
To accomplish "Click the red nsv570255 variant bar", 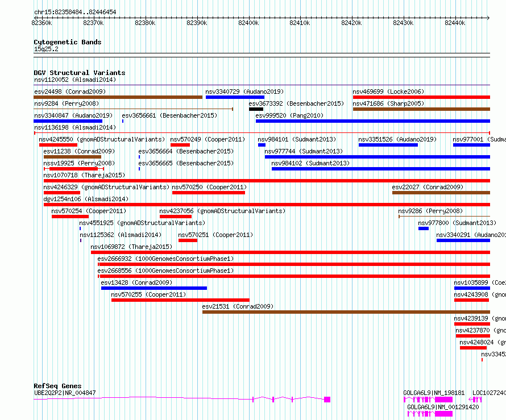I will [x=180, y=300].
